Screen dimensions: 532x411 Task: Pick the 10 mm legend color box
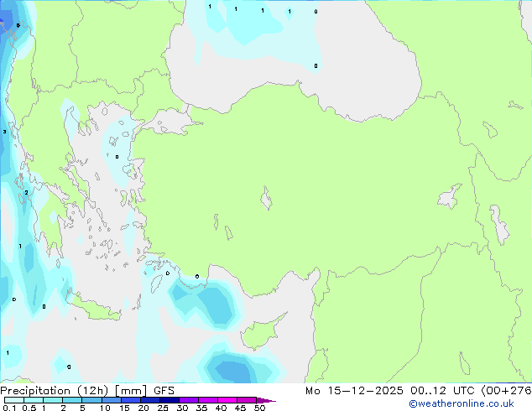pos(112,400)
